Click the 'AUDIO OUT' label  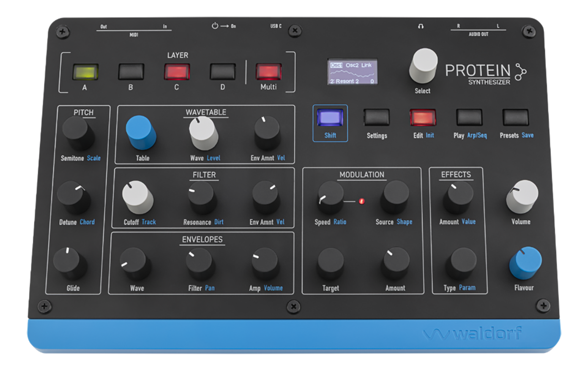[x=478, y=35]
